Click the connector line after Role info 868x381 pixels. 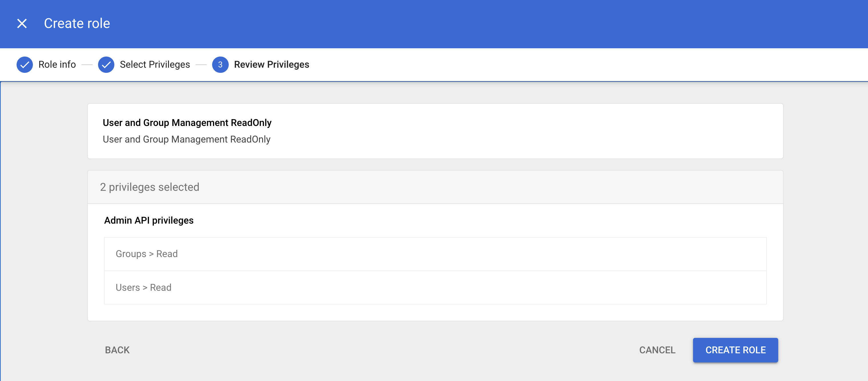[x=87, y=65]
